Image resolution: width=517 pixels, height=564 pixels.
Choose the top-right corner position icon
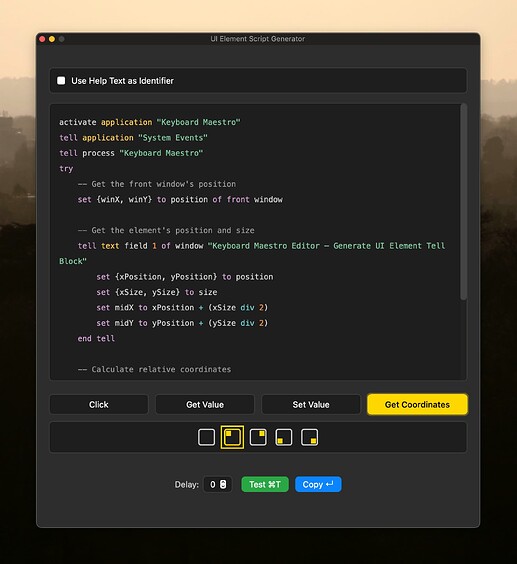pos(258,437)
